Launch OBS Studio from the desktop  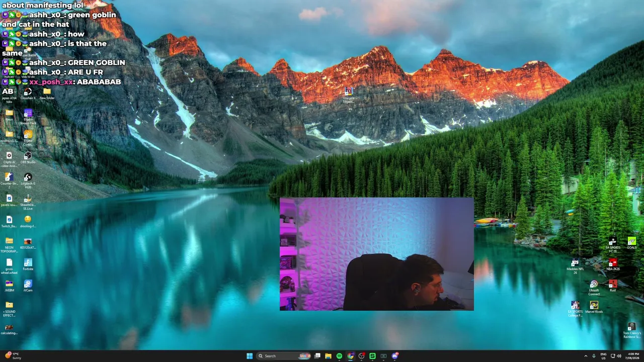click(28, 158)
